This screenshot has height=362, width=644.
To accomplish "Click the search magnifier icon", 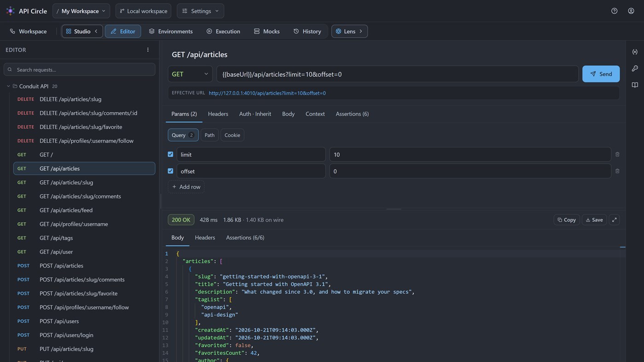I will pos(10,69).
